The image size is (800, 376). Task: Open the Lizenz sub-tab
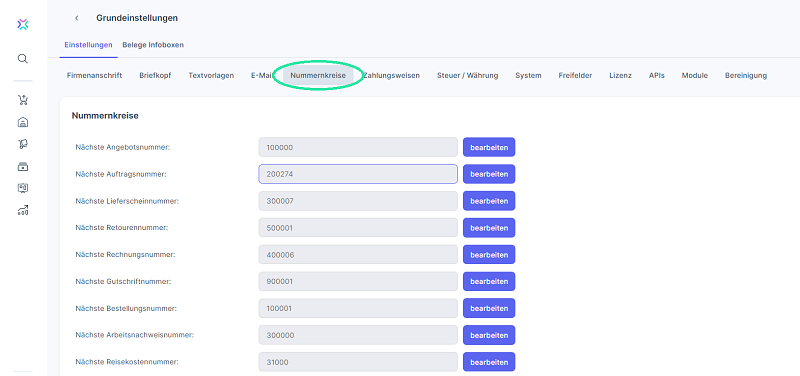620,76
